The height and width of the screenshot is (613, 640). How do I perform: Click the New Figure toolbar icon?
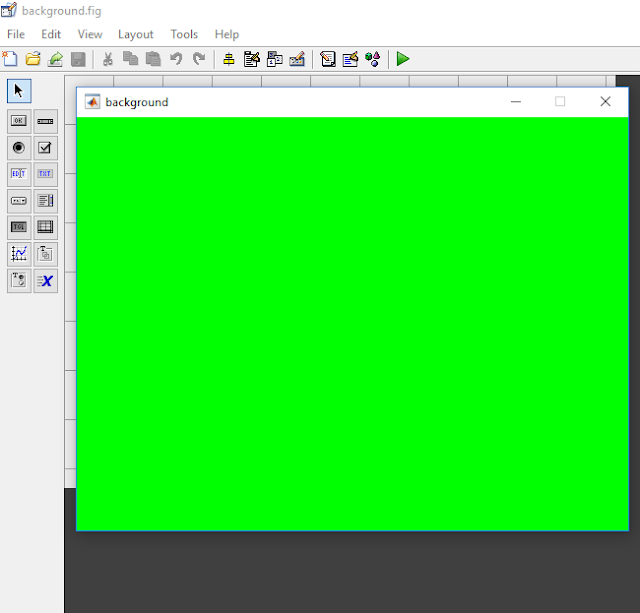[10, 59]
